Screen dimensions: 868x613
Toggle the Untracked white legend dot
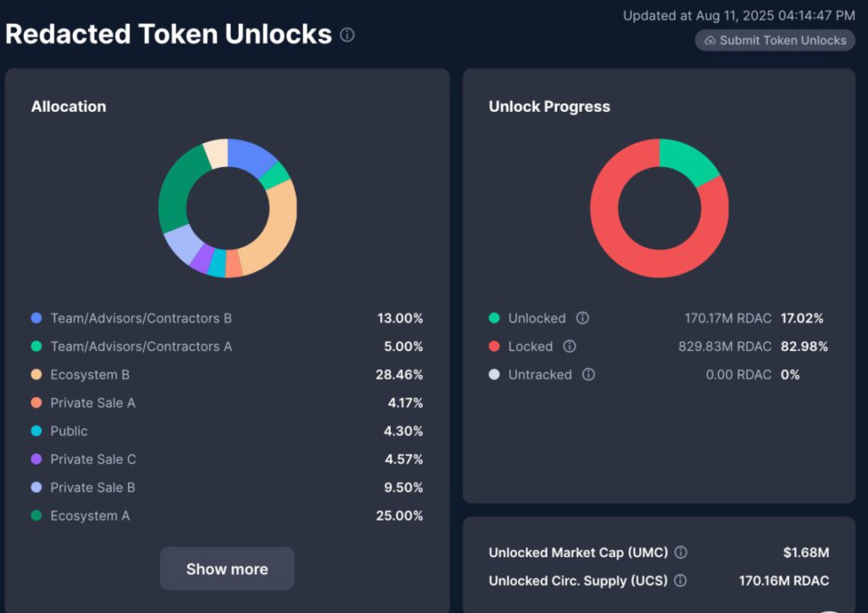(494, 374)
